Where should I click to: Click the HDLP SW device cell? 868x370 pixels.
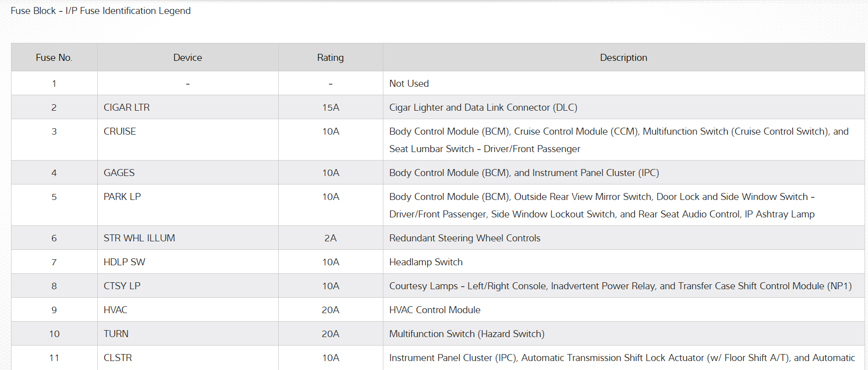tap(124, 262)
